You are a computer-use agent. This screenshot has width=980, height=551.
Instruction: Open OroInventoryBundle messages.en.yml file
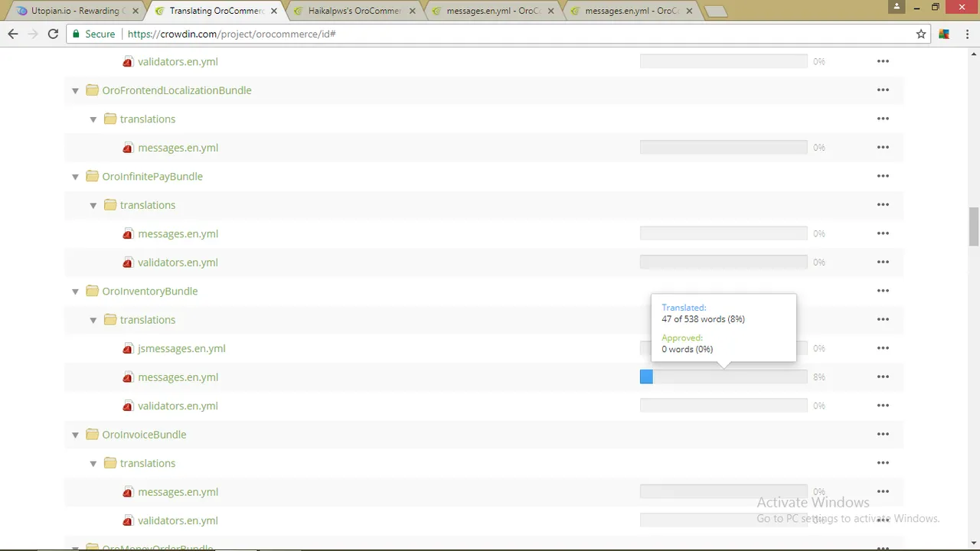[x=178, y=377]
